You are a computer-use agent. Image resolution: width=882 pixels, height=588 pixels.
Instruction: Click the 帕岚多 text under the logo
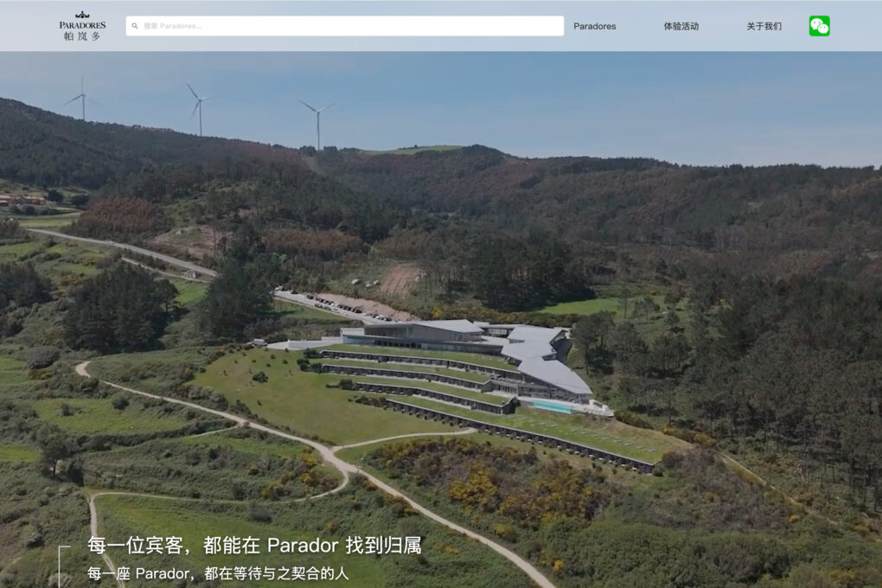point(82,36)
